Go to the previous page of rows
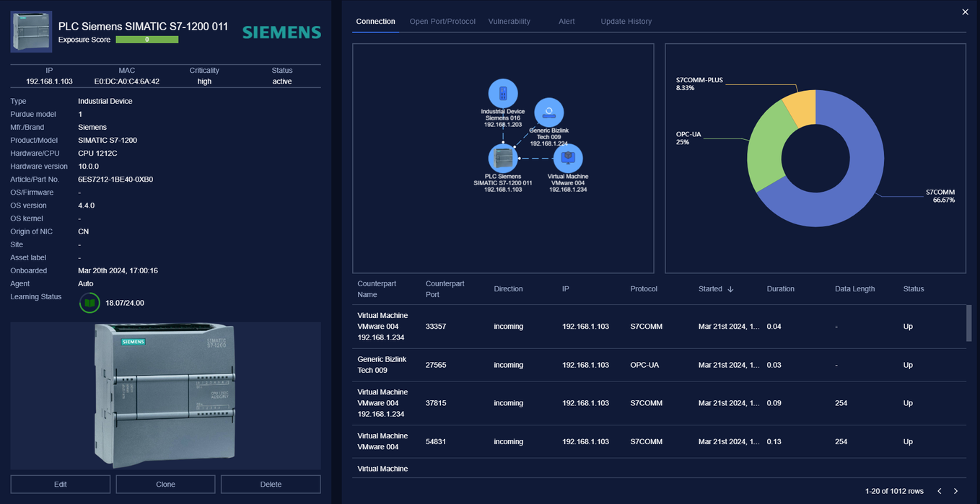Viewport: 980px width, 504px height. tap(940, 491)
